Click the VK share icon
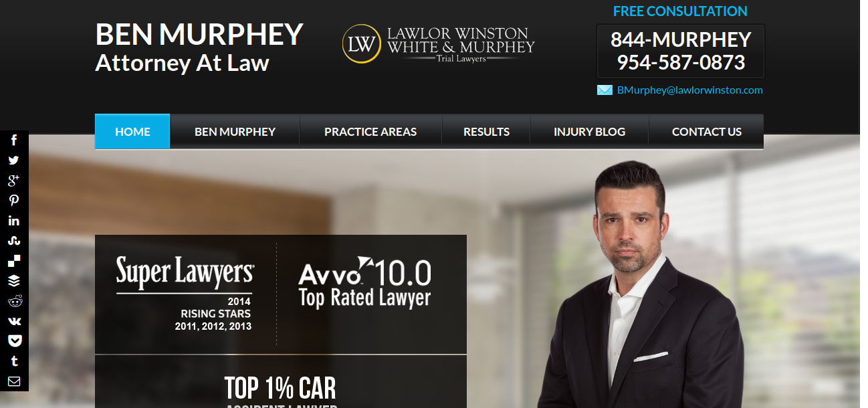Screen dimensions: 868x408 pyautogui.click(x=14, y=321)
